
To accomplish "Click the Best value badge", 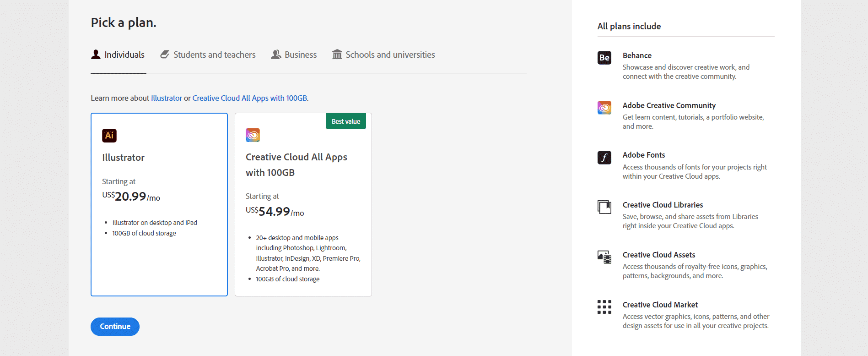I will click(346, 121).
